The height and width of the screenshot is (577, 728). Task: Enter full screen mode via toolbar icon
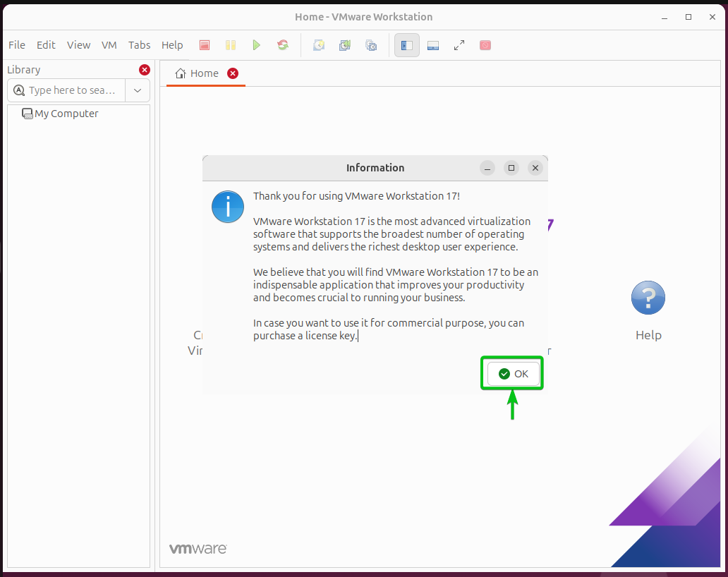[x=459, y=45]
